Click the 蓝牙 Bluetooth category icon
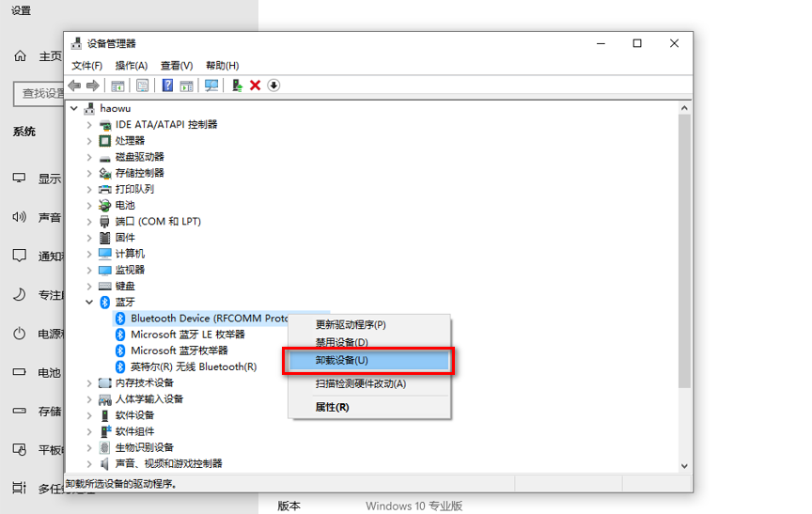The image size is (812, 514). point(104,303)
